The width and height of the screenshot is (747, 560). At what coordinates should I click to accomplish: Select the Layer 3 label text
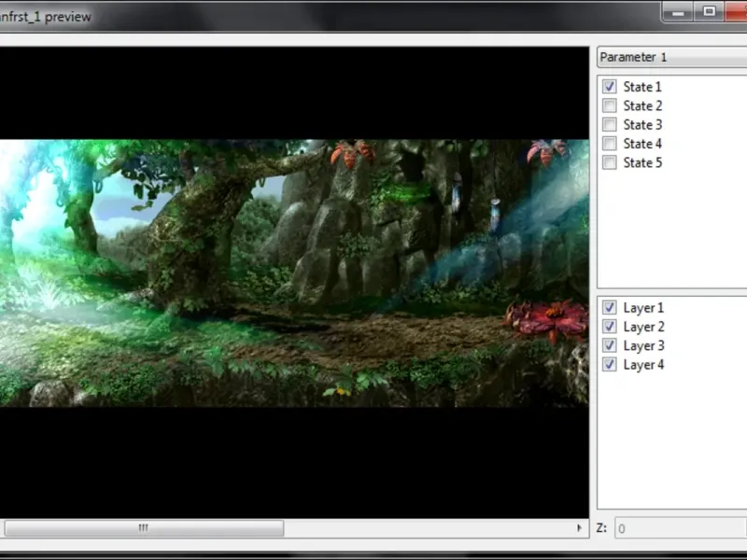tap(644, 346)
